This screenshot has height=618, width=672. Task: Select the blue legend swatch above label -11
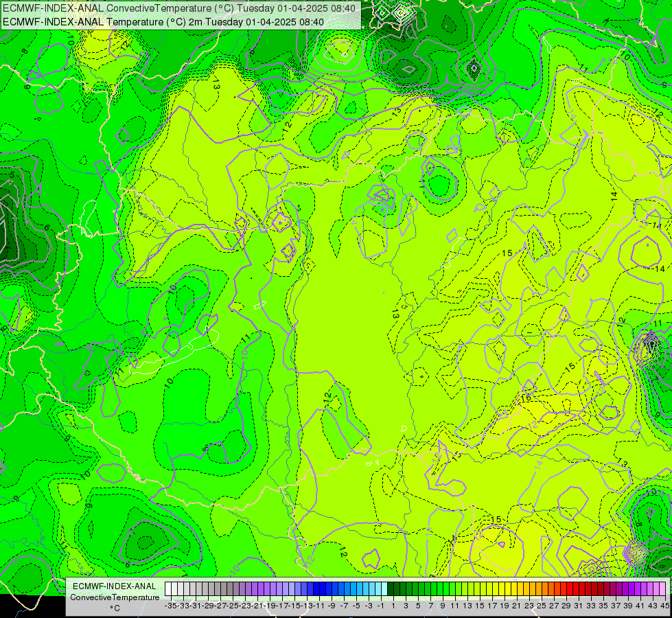(316, 589)
